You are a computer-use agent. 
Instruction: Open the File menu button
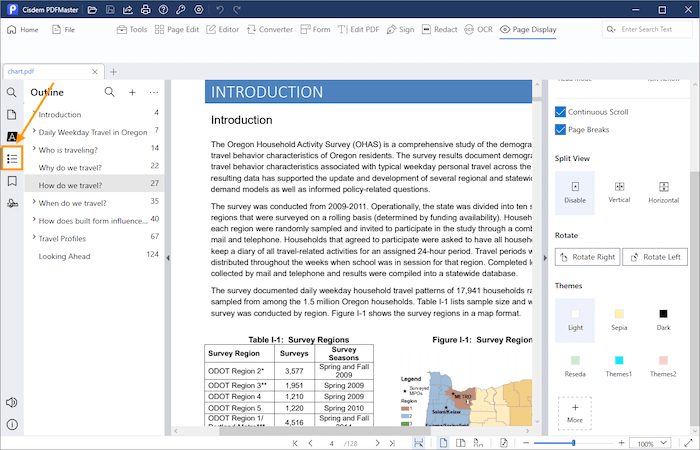(63, 29)
